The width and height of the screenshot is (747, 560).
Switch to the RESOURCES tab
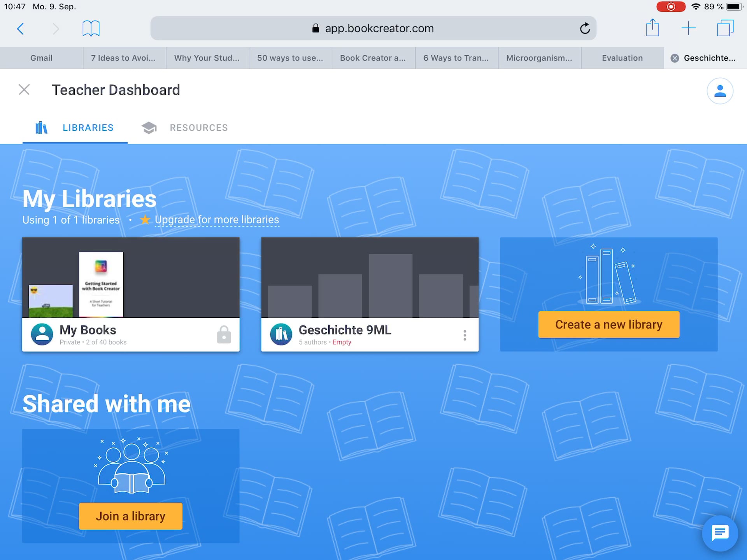(x=184, y=128)
